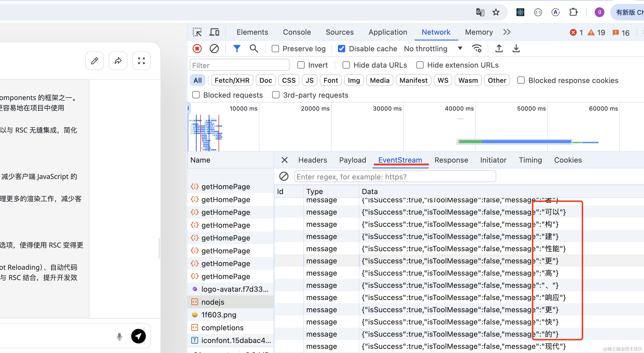Check Hide data URLs option
Viewport: 644px width, 353px height.
[346, 65]
